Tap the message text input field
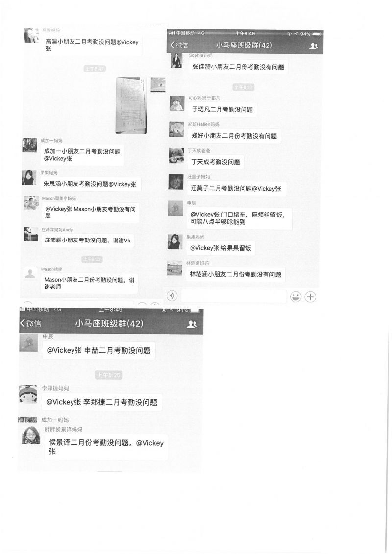The width and height of the screenshot is (392, 554). point(233,296)
